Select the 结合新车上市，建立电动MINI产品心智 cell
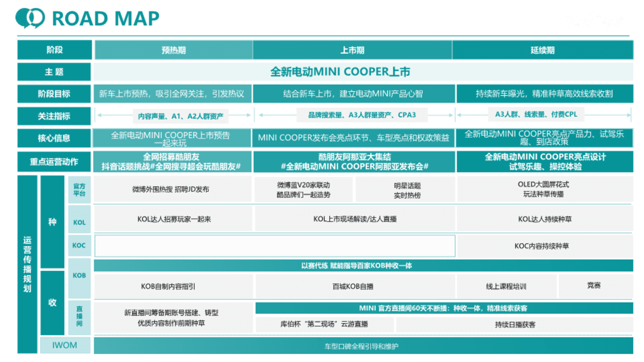The image size is (644, 362). point(354,94)
